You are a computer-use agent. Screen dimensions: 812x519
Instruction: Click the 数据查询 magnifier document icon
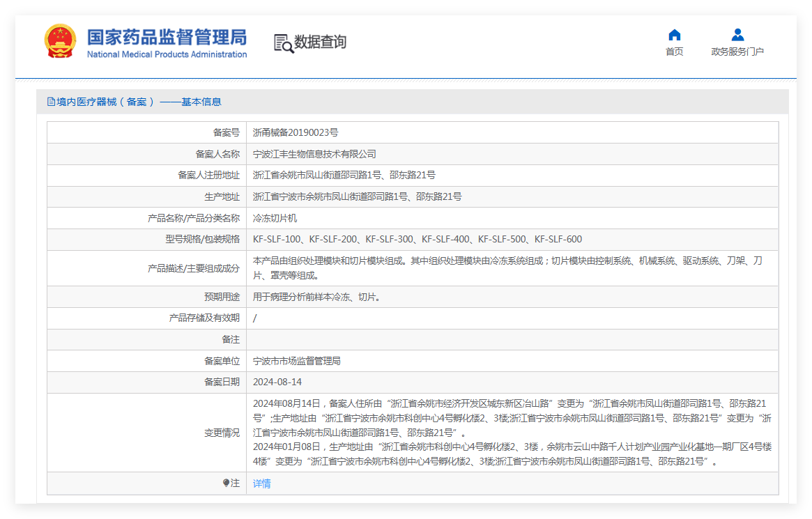point(283,42)
